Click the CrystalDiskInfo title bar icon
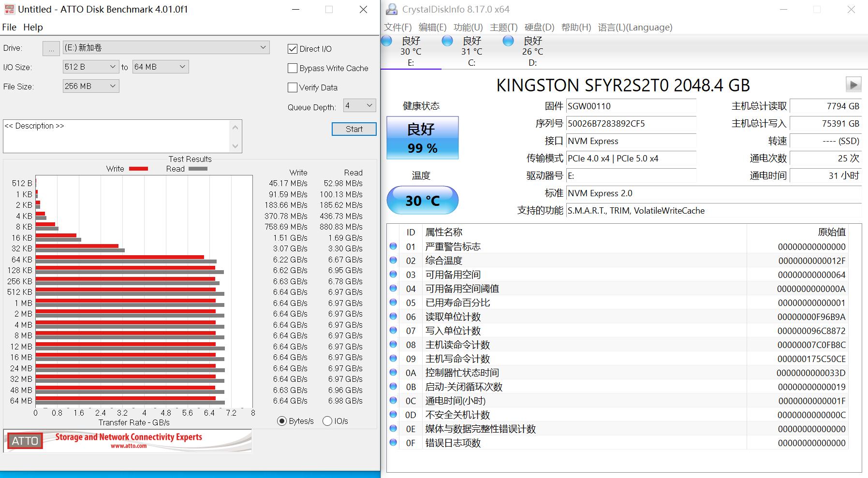 [391, 9]
